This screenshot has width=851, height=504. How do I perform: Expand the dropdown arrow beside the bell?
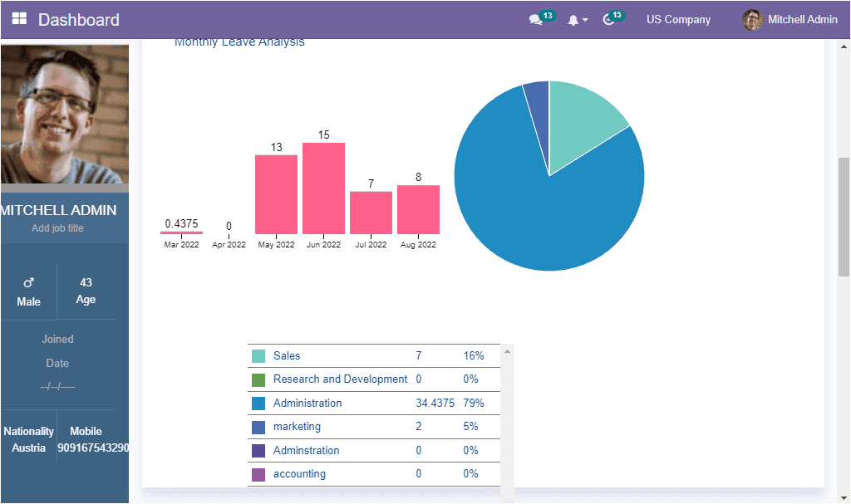585,20
